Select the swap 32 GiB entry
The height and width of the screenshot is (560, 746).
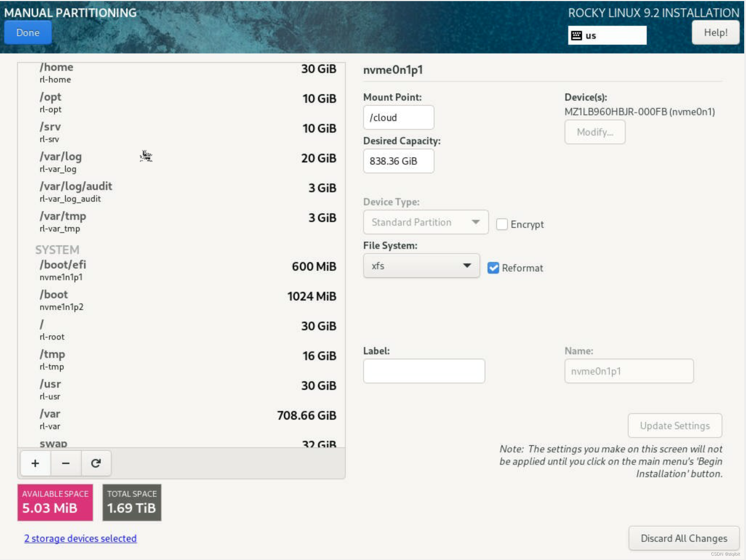tap(181, 442)
